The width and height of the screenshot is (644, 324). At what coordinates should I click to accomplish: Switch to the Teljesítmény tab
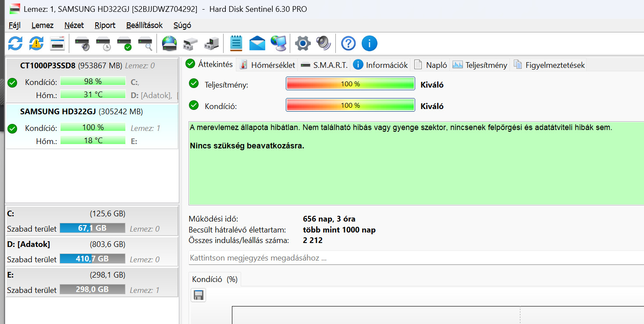click(x=480, y=65)
